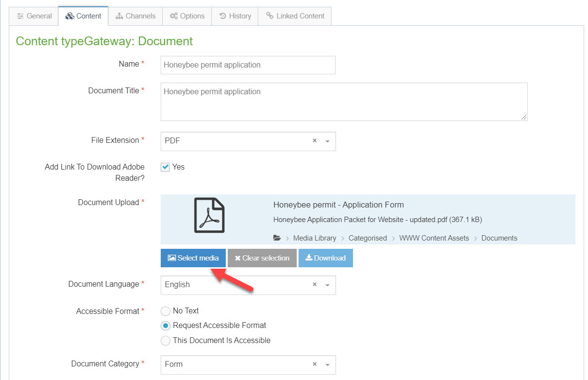Switch to the General tab
The image size is (588, 380).
click(x=34, y=16)
